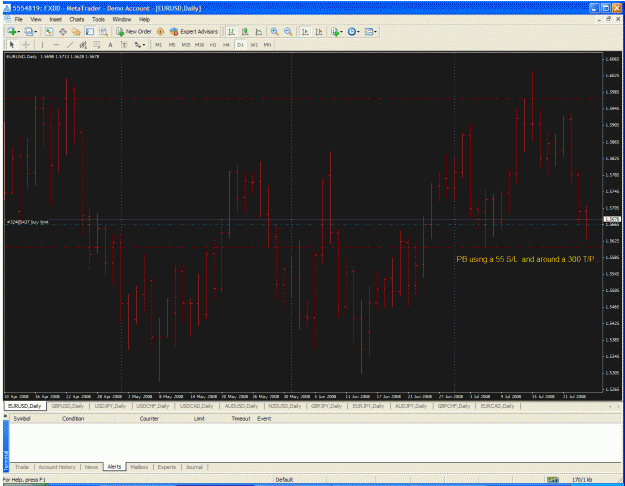Open the Trade tab in Terminal
625x486 pixels.
[x=22, y=467]
